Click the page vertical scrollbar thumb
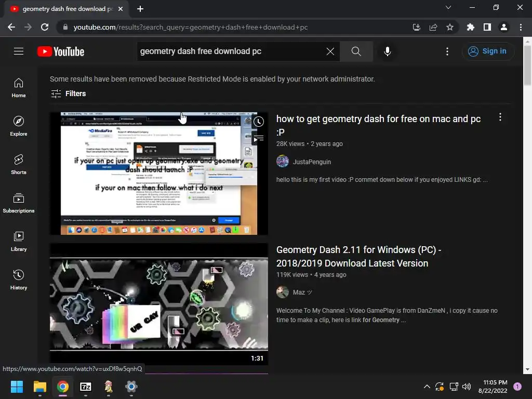This screenshot has width=532, height=399. click(x=527, y=65)
